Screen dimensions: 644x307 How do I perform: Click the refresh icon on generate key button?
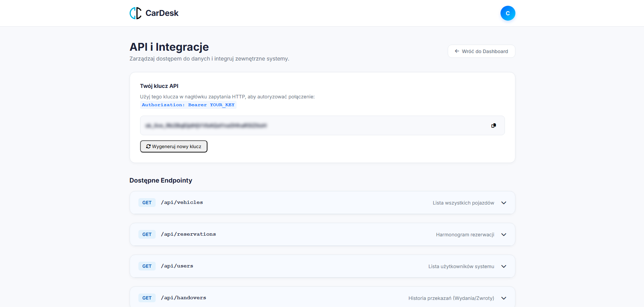(x=148, y=146)
